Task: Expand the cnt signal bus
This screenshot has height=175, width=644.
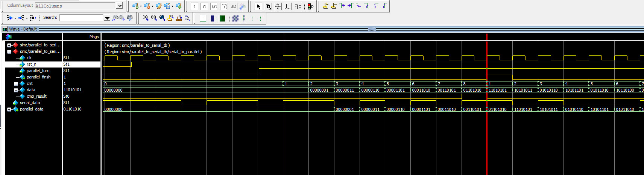Action: click(16, 84)
